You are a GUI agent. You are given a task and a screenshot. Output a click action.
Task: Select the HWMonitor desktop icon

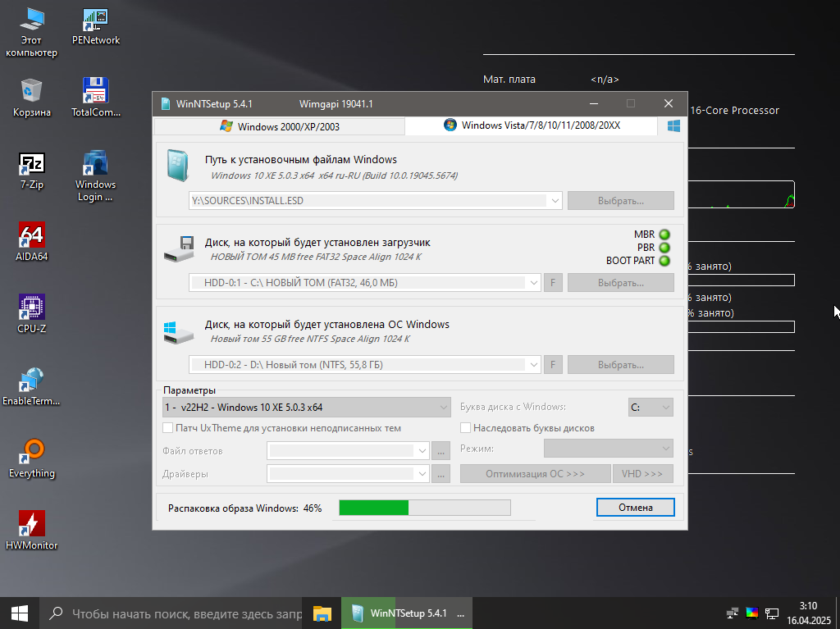(32, 531)
